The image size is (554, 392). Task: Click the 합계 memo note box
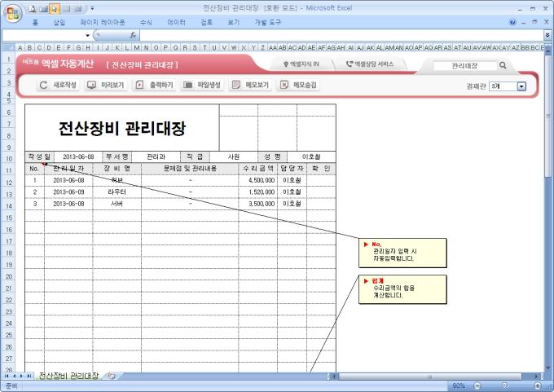point(402,289)
